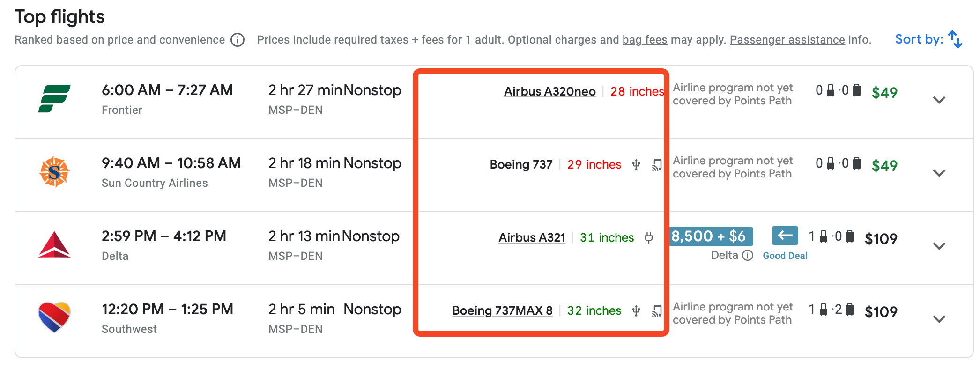Open the Passenger assistance link
The width and height of the screenshot is (980, 369).
point(787,40)
